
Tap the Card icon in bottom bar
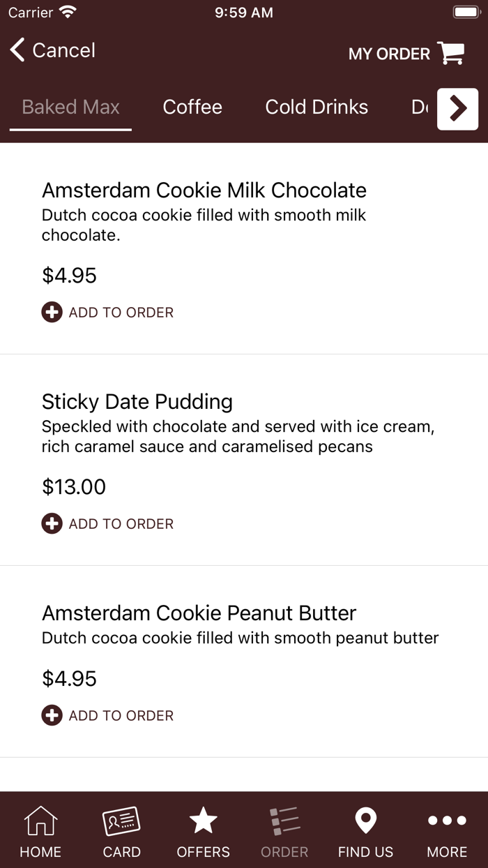pos(121,829)
